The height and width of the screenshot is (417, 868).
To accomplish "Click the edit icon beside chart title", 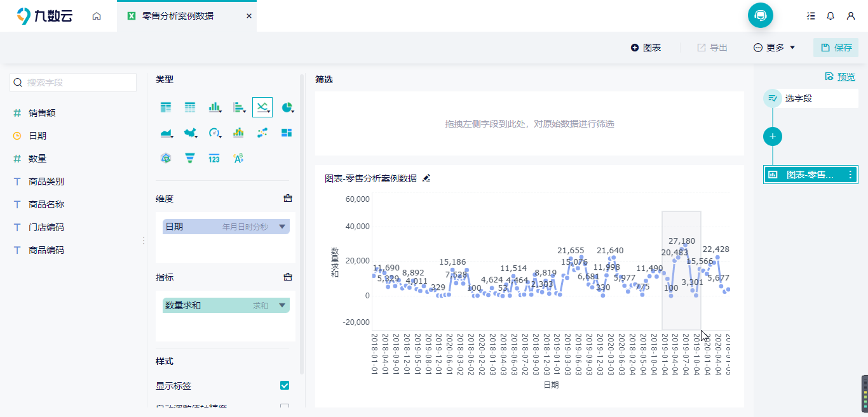I will click(426, 178).
